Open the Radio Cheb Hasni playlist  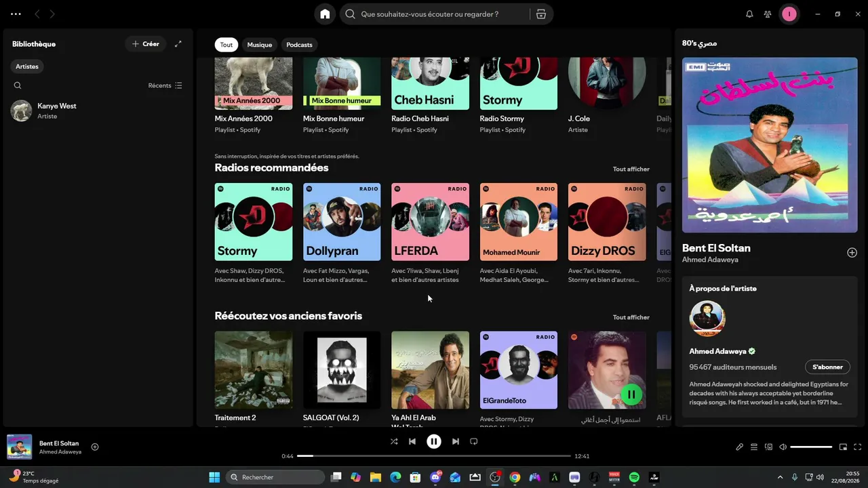pyautogui.click(x=430, y=96)
